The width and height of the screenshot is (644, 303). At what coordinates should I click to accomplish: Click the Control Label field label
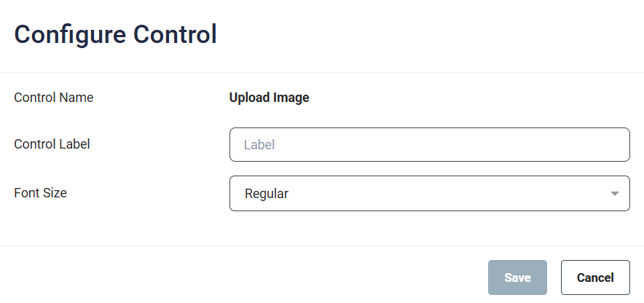(52, 144)
